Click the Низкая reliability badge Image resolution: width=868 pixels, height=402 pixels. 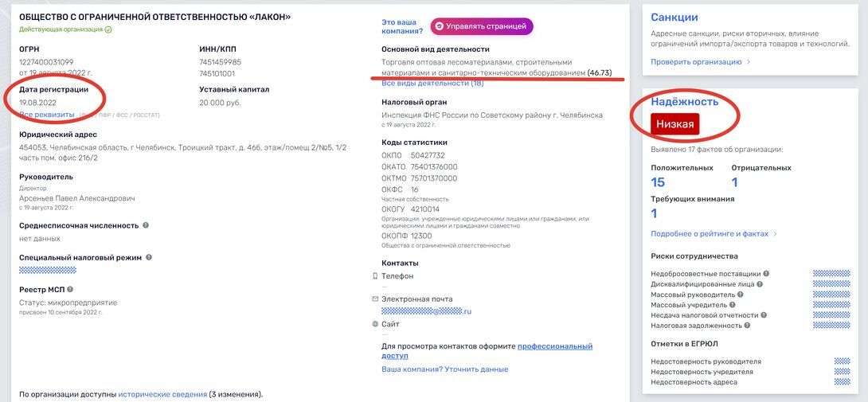point(674,124)
